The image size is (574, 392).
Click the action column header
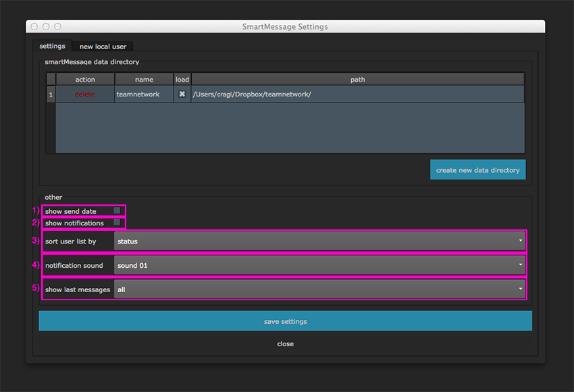pos(85,80)
